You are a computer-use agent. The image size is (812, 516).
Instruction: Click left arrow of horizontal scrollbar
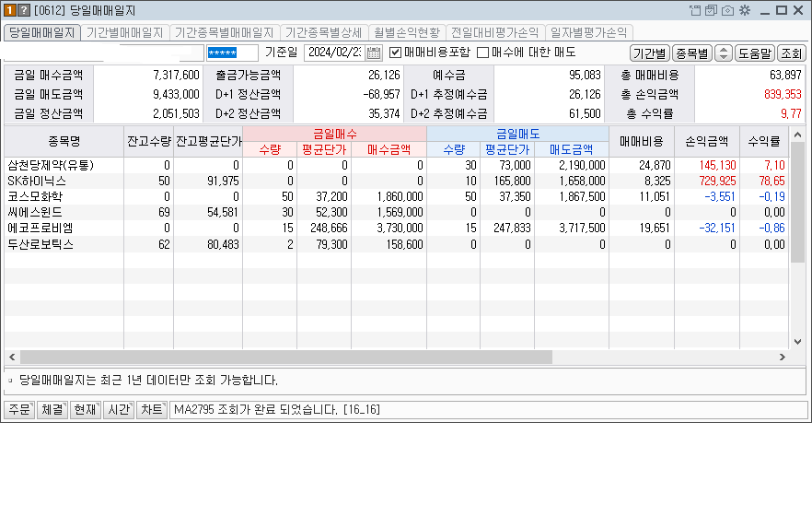pos(12,357)
